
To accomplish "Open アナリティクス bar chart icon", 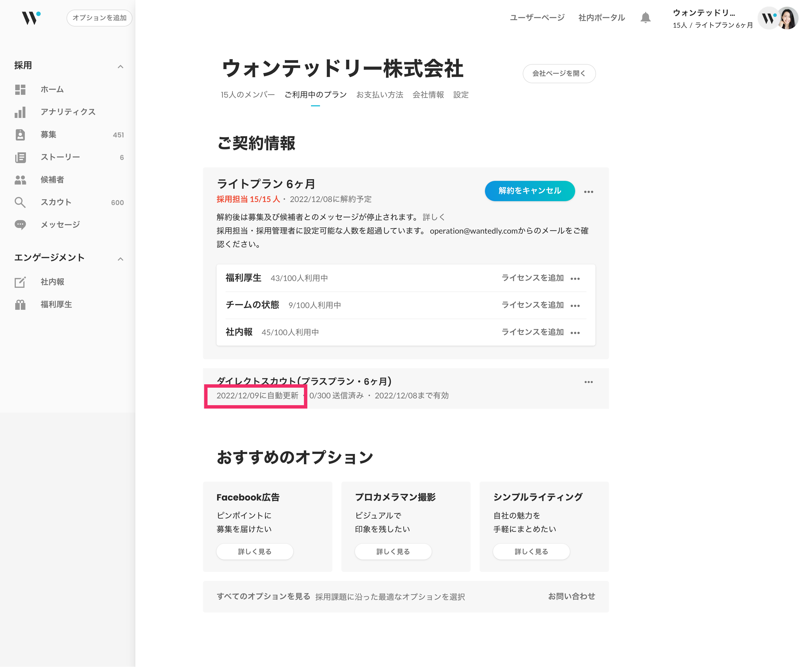I will pyautogui.click(x=20, y=112).
